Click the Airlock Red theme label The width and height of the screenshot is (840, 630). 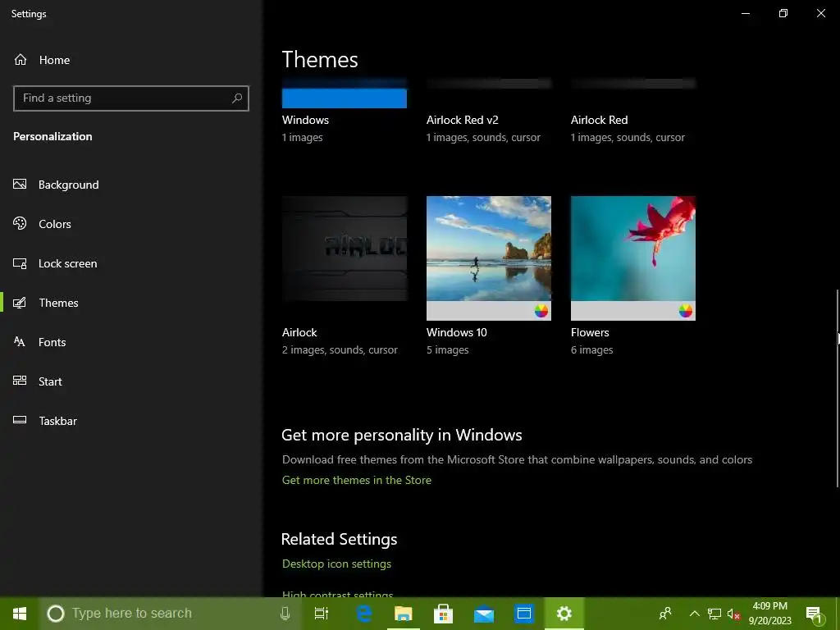[600, 120]
